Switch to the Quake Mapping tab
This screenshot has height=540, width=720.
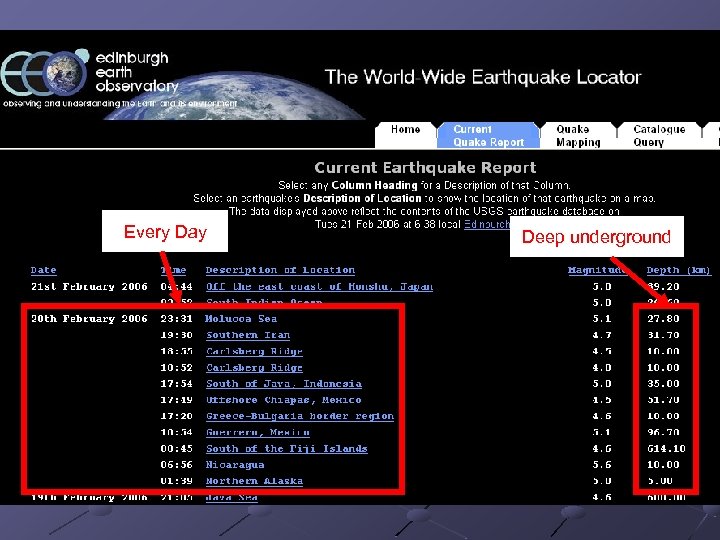pyautogui.click(x=578, y=135)
